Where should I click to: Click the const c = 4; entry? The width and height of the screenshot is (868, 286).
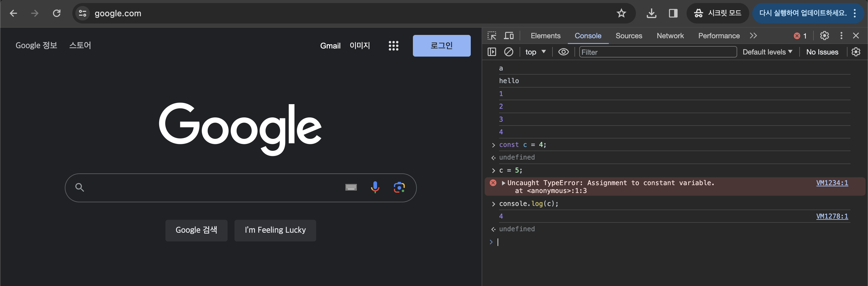(522, 145)
